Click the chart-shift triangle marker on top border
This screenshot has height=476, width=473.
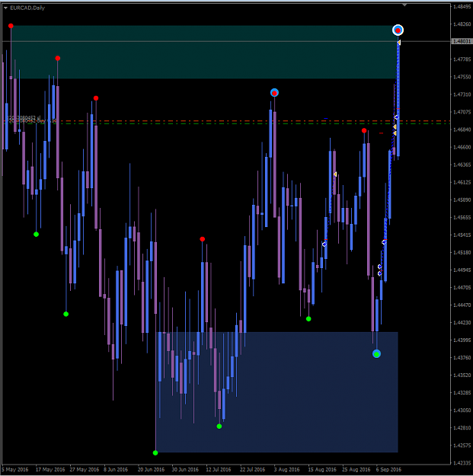coord(404,5)
